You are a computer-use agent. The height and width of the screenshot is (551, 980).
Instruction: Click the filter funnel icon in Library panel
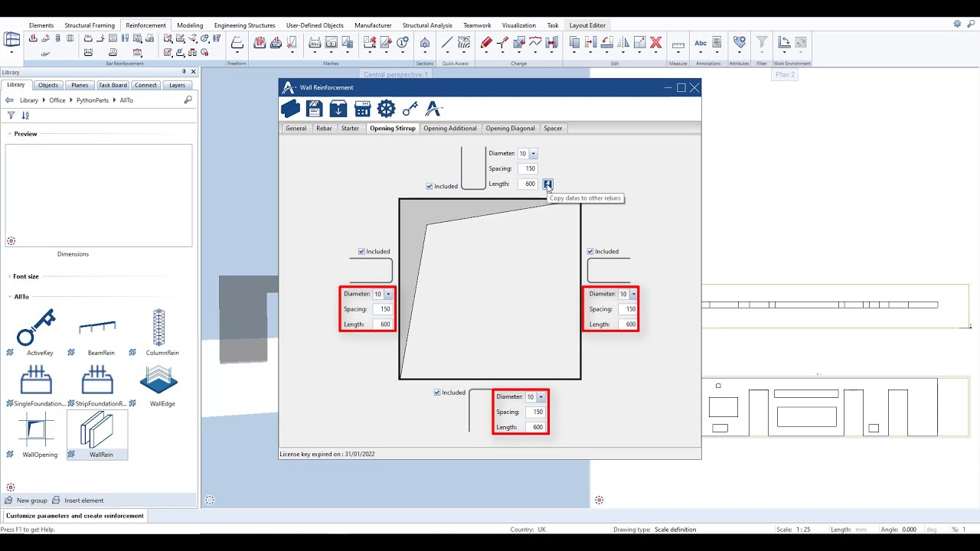(11, 116)
